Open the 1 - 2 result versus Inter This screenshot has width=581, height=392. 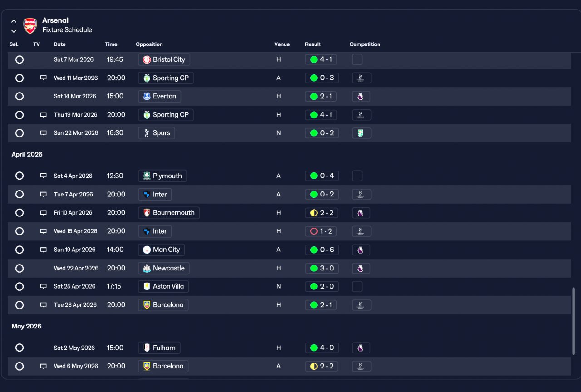[321, 231]
